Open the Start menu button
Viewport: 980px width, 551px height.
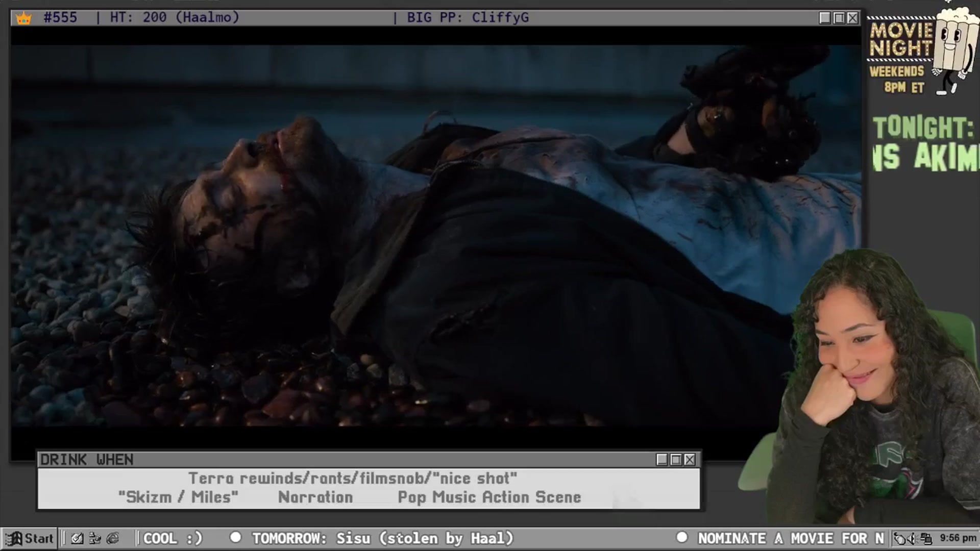tap(30, 538)
